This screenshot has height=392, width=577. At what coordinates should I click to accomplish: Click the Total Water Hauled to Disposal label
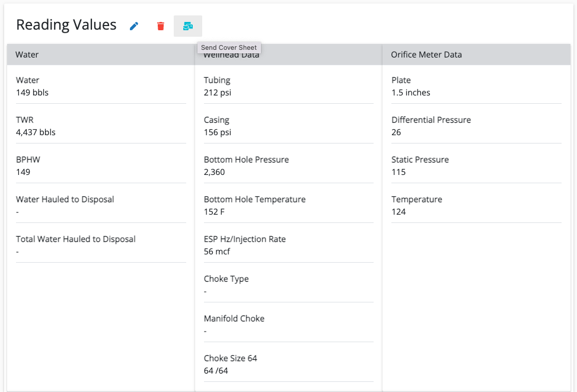point(76,239)
